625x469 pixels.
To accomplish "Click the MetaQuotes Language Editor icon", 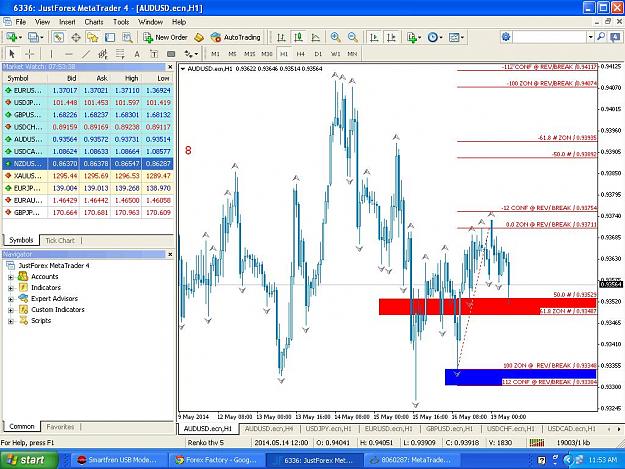I will click(x=199, y=37).
